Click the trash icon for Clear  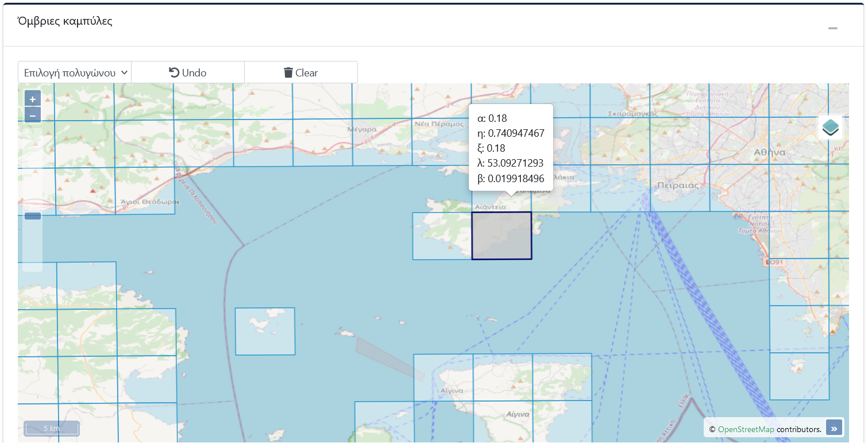[x=288, y=73]
